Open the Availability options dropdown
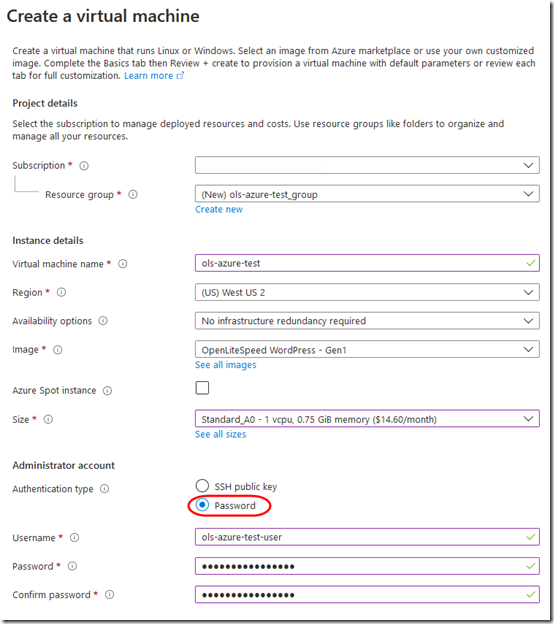Screen dimensions: 554x624 tap(367, 321)
